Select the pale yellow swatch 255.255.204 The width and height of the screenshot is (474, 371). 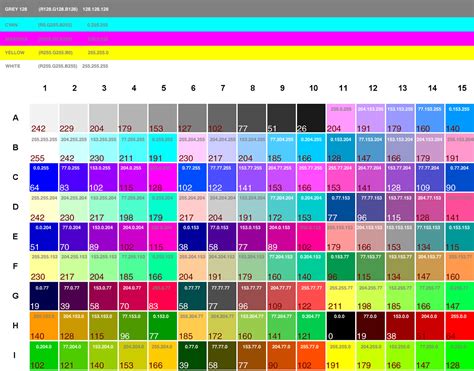pyautogui.click(x=44, y=207)
